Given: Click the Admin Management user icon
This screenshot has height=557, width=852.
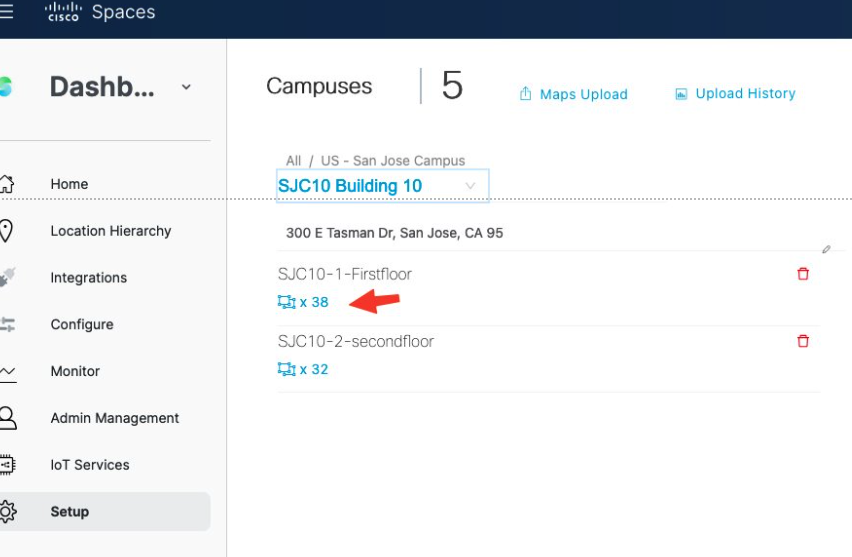Looking at the screenshot, I should (x=7, y=418).
